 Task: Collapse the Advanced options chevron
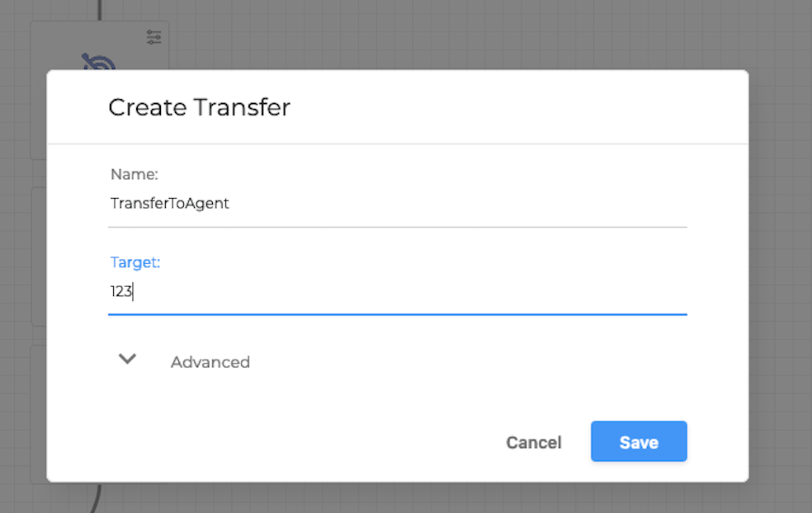coord(127,360)
